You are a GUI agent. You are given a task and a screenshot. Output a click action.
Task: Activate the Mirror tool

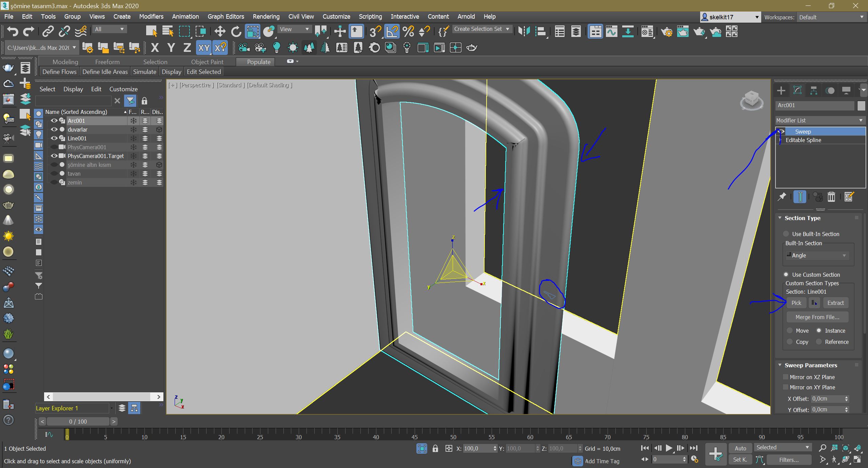point(524,31)
